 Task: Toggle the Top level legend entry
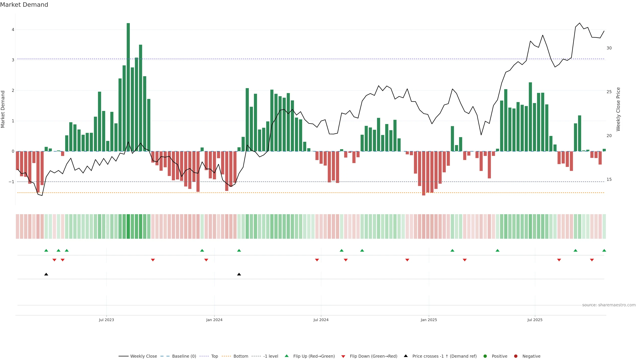214,356
